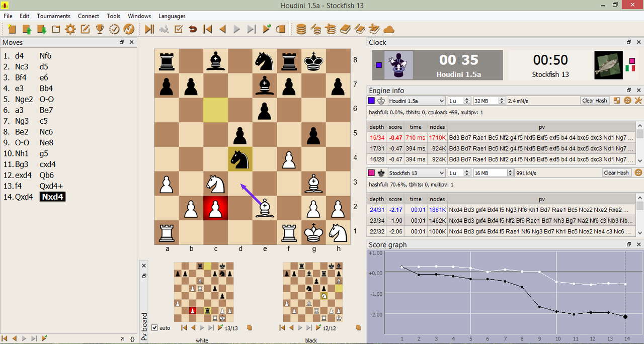Click the dotted circle checkmark toolbar icon
Viewport: 644px width, 344px height.
(x=114, y=29)
